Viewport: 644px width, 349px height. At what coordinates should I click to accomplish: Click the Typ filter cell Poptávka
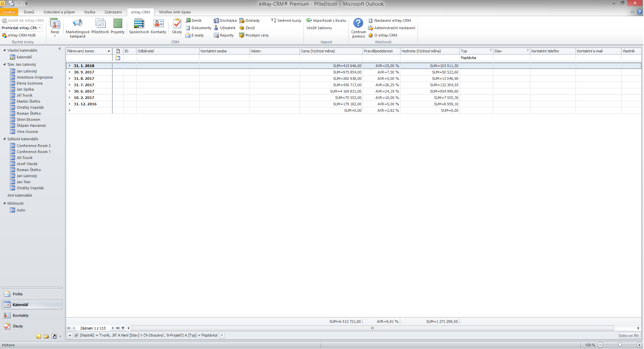(476, 58)
